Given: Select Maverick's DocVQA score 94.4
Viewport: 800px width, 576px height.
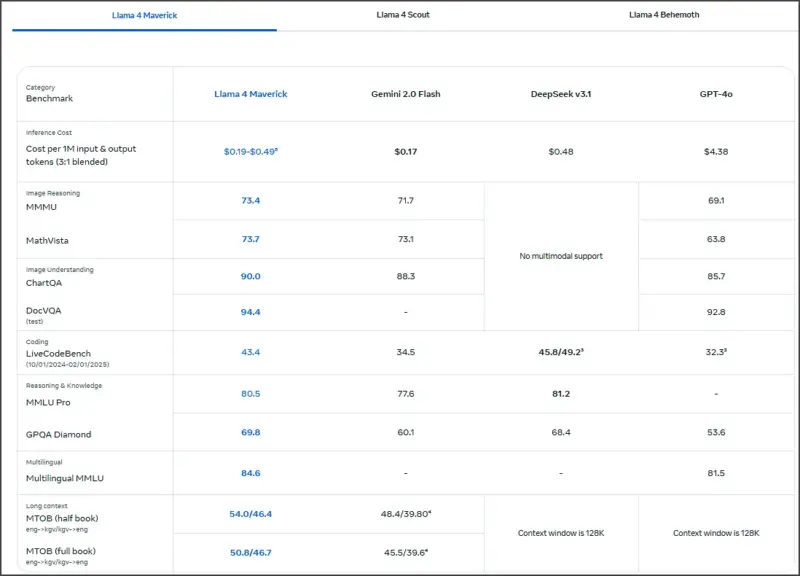Looking at the screenshot, I should 251,312.
